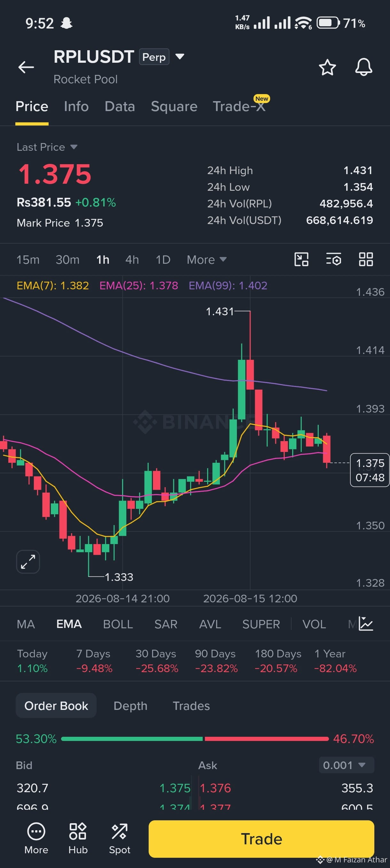Select the 1h timeframe

103,260
